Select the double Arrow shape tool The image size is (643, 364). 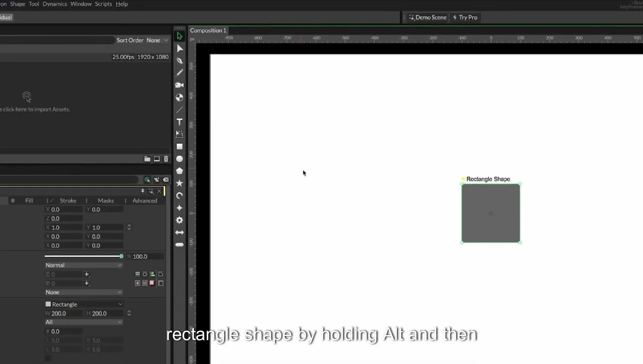(180, 233)
